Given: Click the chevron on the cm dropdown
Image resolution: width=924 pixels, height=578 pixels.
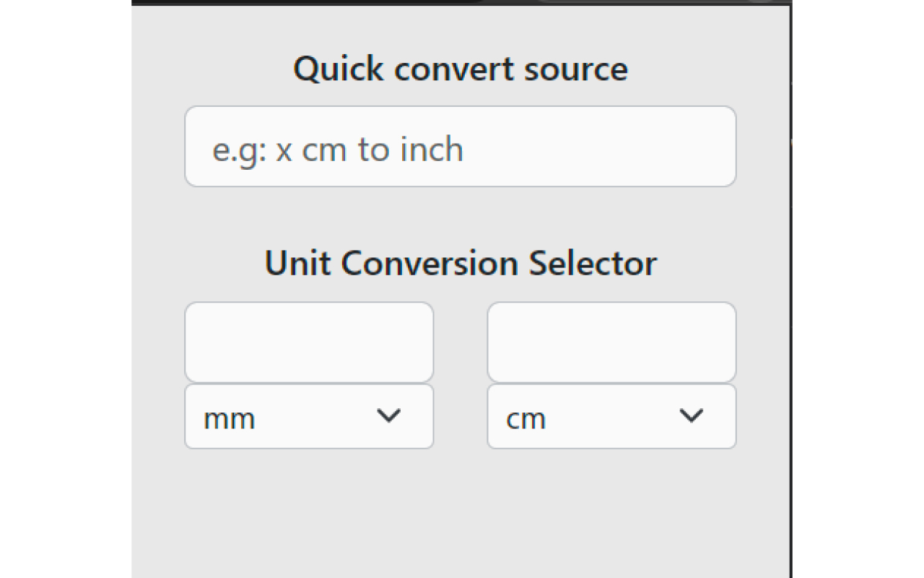Looking at the screenshot, I should coord(692,416).
